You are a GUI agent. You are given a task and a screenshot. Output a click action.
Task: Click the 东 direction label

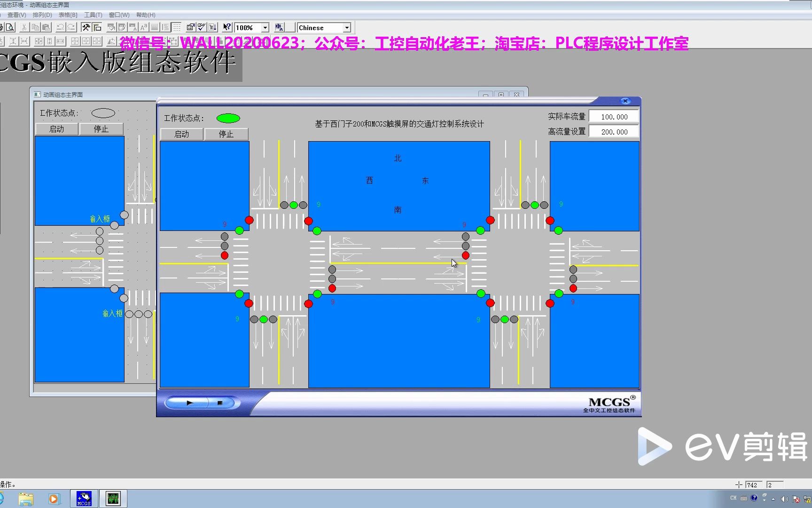tap(425, 181)
